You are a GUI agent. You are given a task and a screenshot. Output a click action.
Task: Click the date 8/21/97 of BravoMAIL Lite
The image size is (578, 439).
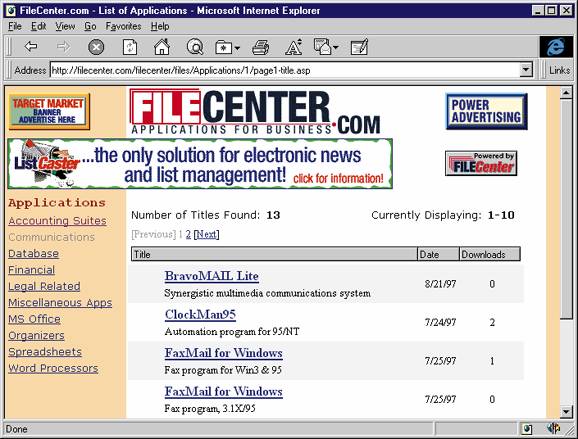(440, 284)
